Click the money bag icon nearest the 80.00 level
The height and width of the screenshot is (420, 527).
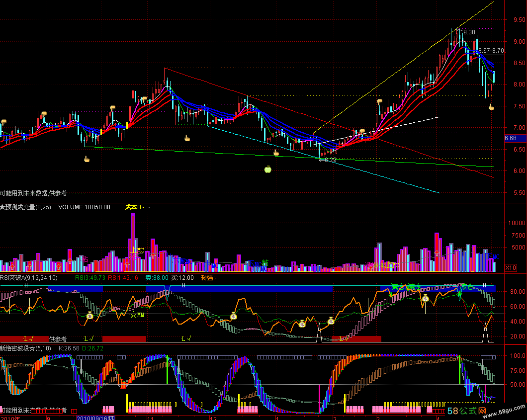[425, 298]
